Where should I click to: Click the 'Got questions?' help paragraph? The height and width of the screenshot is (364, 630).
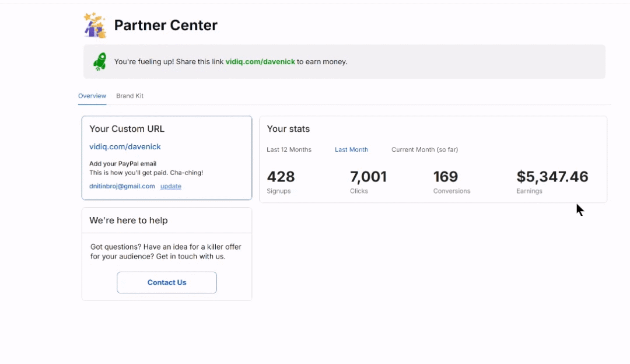tap(166, 251)
